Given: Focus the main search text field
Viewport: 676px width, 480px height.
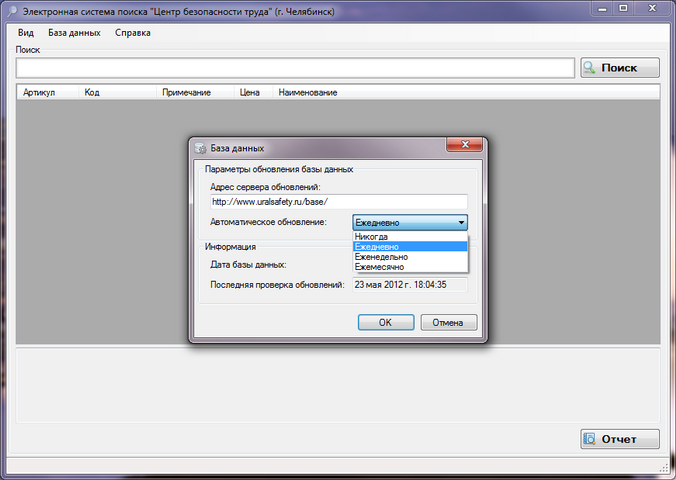Looking at the screenshot, I should (x=295, y=67).
